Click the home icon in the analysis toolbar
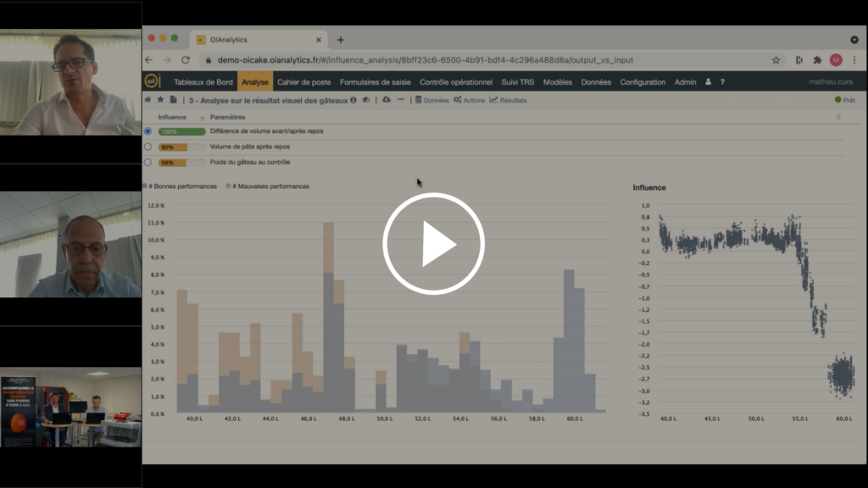868x488 pixels. coord(148,100)
